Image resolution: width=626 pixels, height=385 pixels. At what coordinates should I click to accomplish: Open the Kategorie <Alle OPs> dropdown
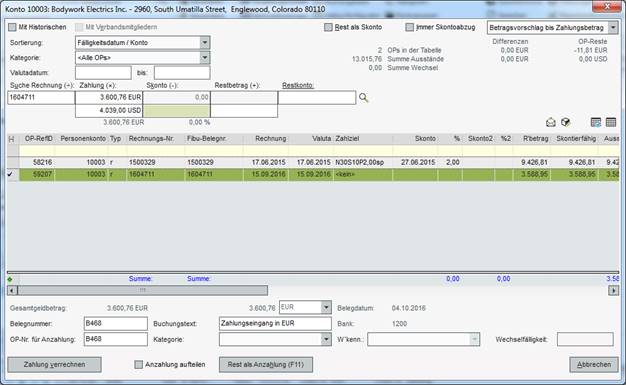[x=204, y=58]
